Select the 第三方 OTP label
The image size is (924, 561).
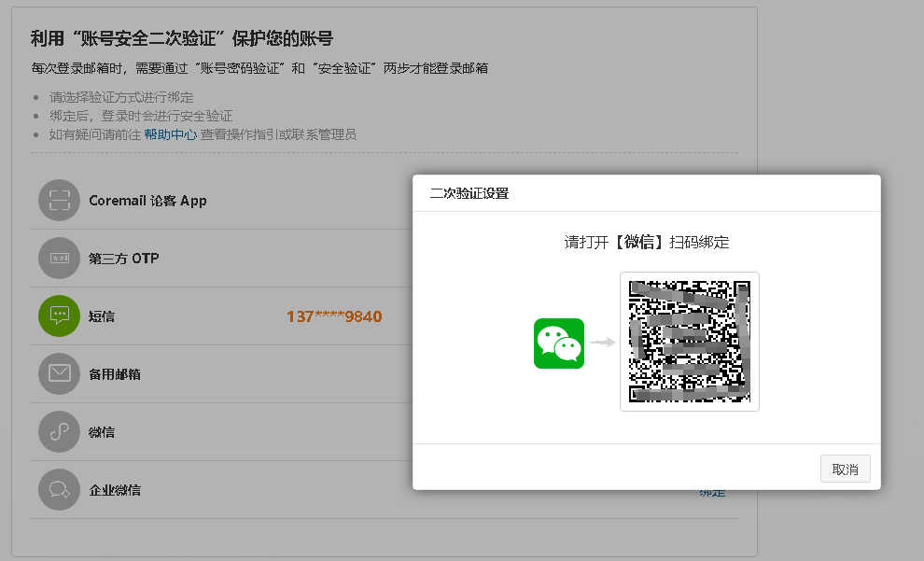click(x=124, y=259)
